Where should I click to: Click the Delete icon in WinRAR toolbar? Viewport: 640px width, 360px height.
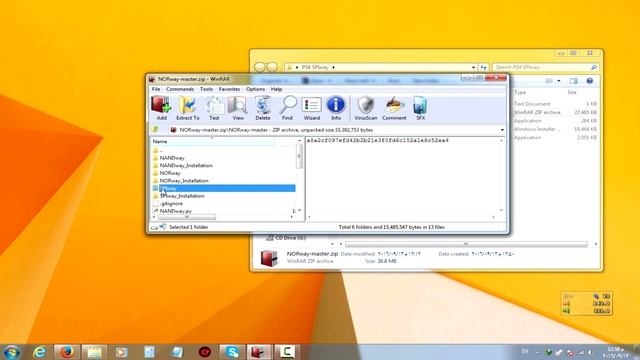pyautogui.click(x=263, y=108)
